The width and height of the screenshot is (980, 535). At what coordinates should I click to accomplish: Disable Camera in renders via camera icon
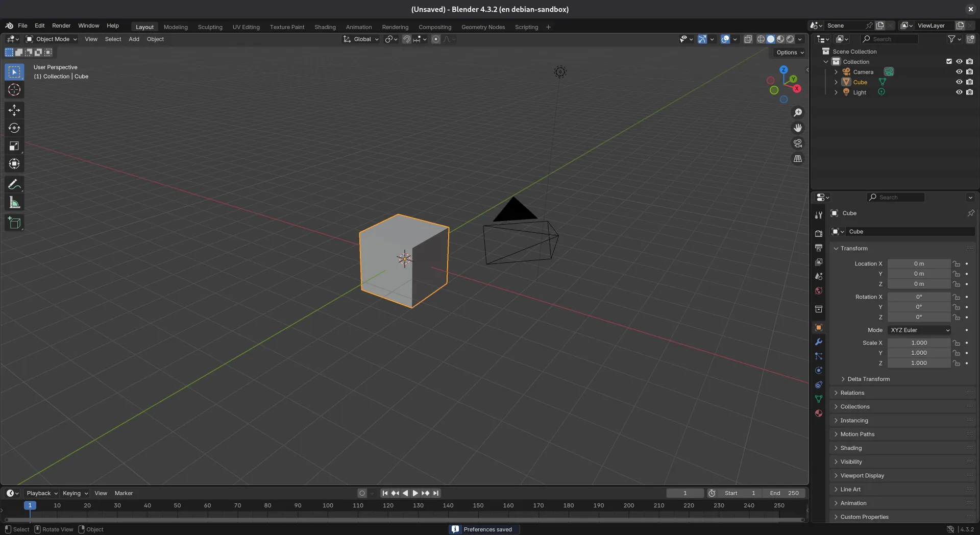point(969,72)
